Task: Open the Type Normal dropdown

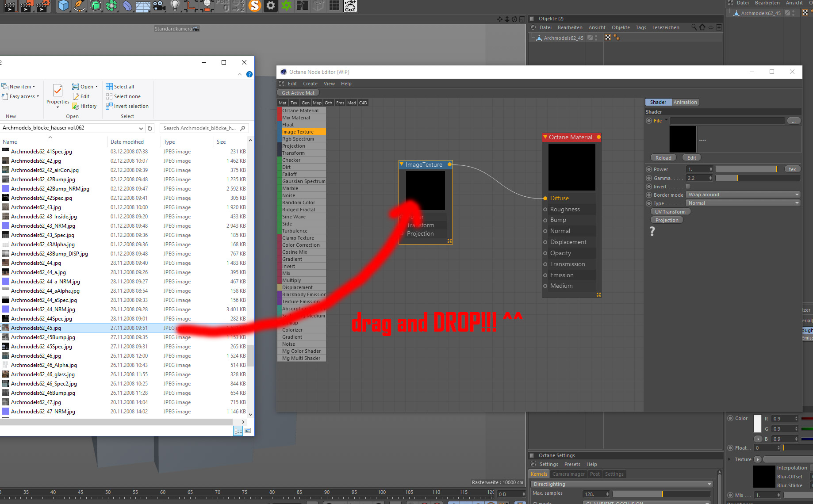Action: coord(743,203)
